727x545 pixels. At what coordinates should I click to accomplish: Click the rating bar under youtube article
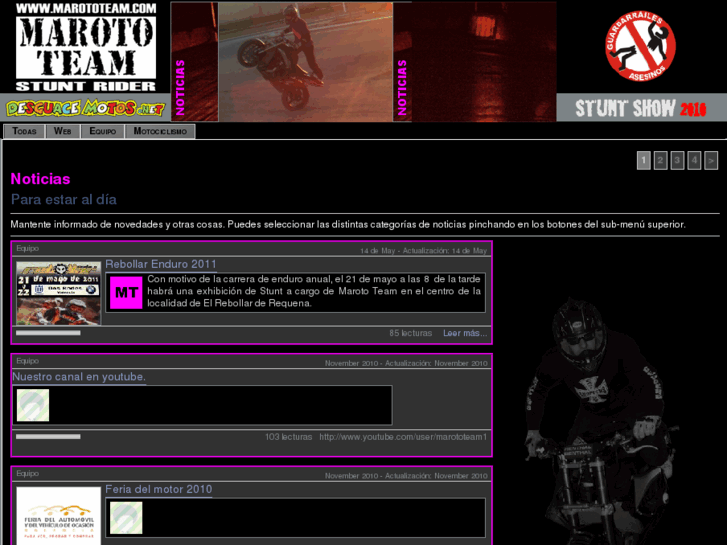click(48, 436)
